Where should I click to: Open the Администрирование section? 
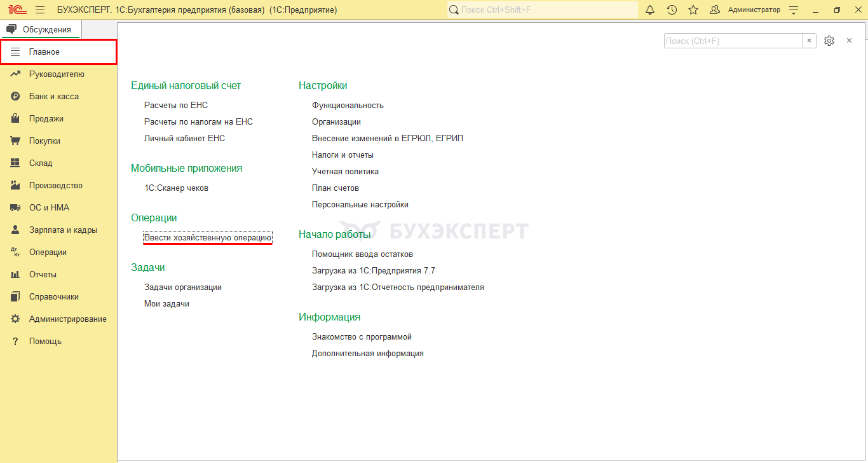tap(58, 319)
